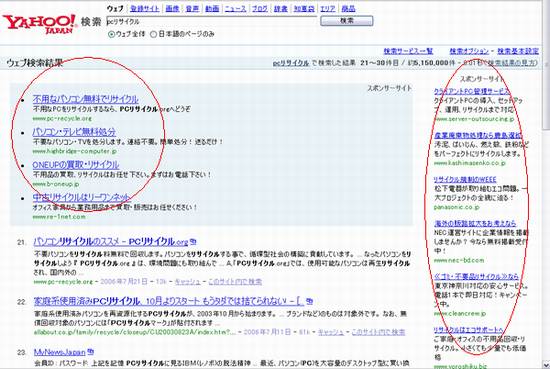Click the panasonic リサイクル規制のWEEE ad link
Image resolution: width=550 pixels, height=369 pixels.
point(465,180)
